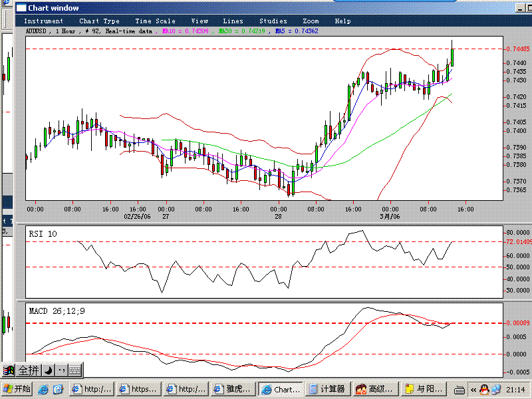The height and width of the screenshot is (399, 532).
Task: Open the QQ penguin tray icon
Action: pos(484,389)
